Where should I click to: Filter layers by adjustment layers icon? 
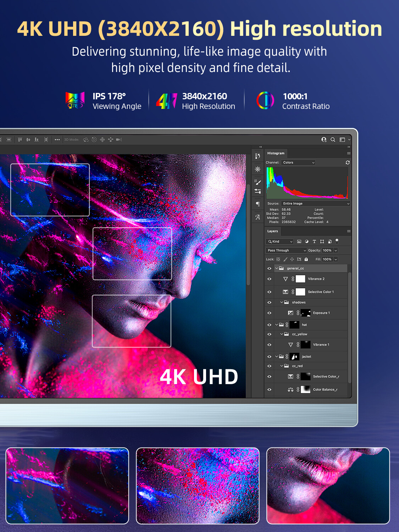[x=307, y=242]
